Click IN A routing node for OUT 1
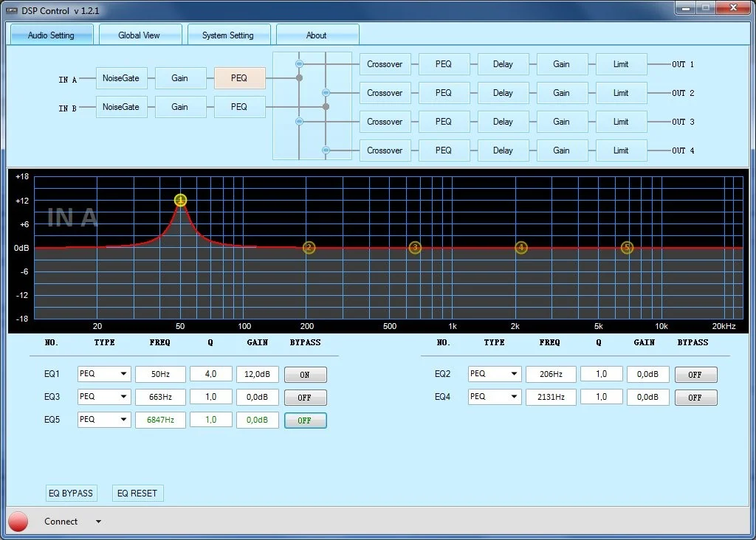 pos(299,63)
